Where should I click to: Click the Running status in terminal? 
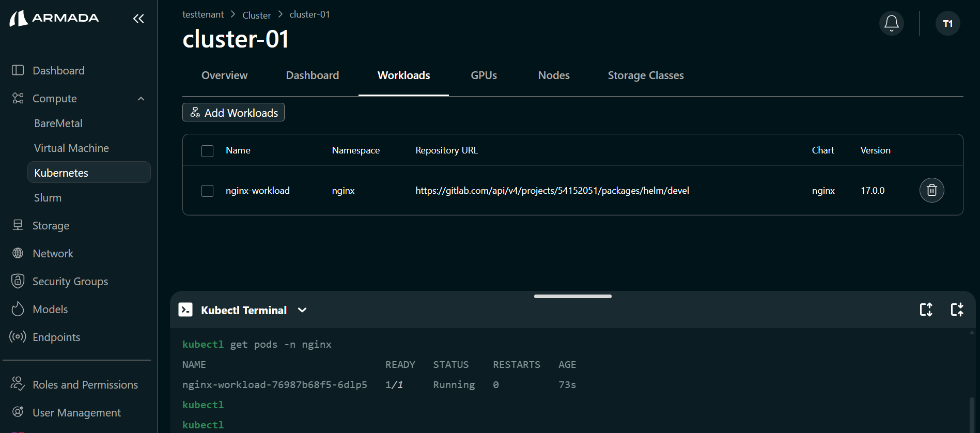[454, 385]
